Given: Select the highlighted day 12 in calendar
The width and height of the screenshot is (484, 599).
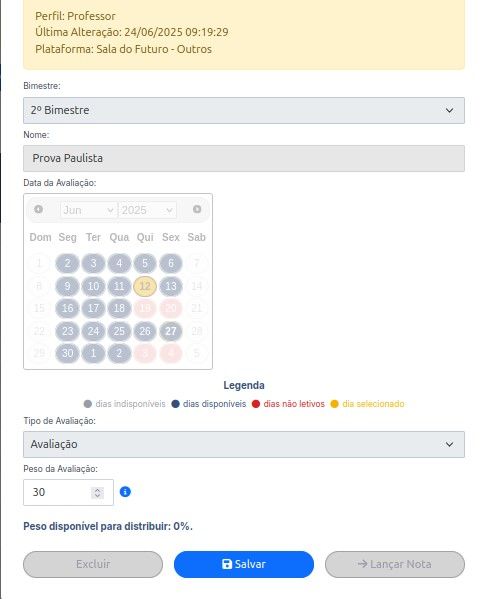Looking at the screenshot, I should click(145, 286).
